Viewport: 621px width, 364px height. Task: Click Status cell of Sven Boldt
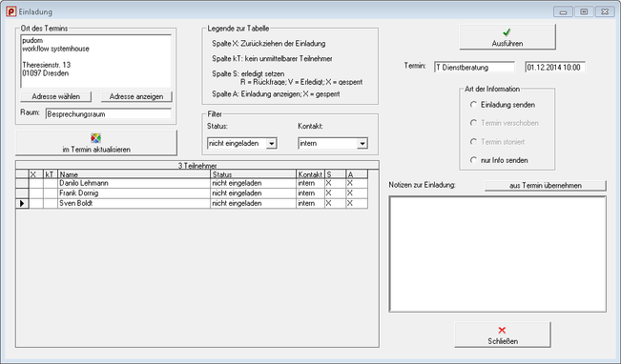pos(253,203)
